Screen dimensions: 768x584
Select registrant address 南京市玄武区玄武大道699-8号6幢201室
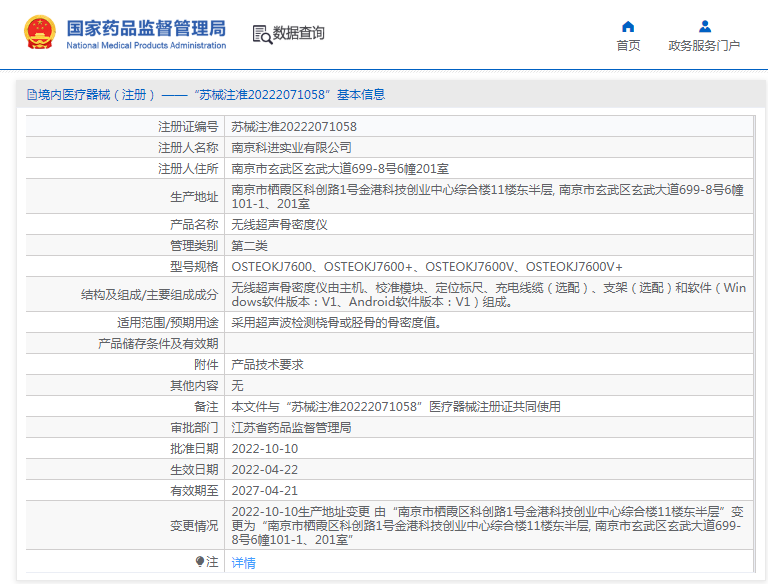click(x=340, y=169)
